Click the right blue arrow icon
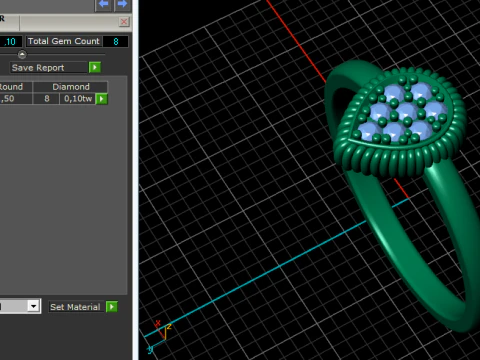The height and width of the screenshot is (360, 480). pyautogui.click(x=122, y=5)
